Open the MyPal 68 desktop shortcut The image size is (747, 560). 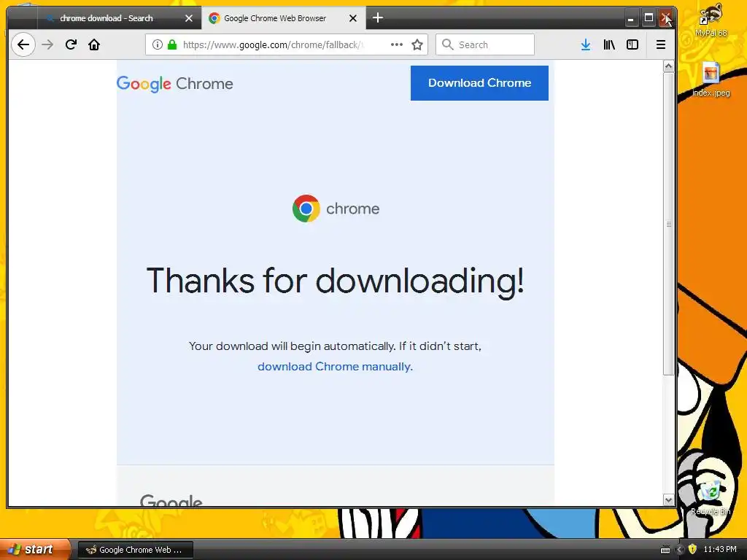tap(711, 21)
